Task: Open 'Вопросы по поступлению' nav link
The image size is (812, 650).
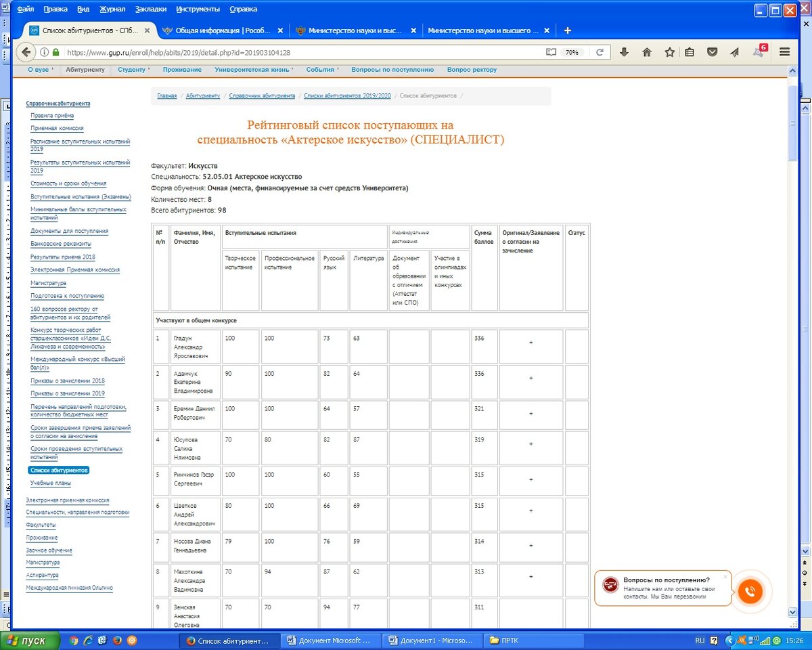Action: click(x=392, y=70)
